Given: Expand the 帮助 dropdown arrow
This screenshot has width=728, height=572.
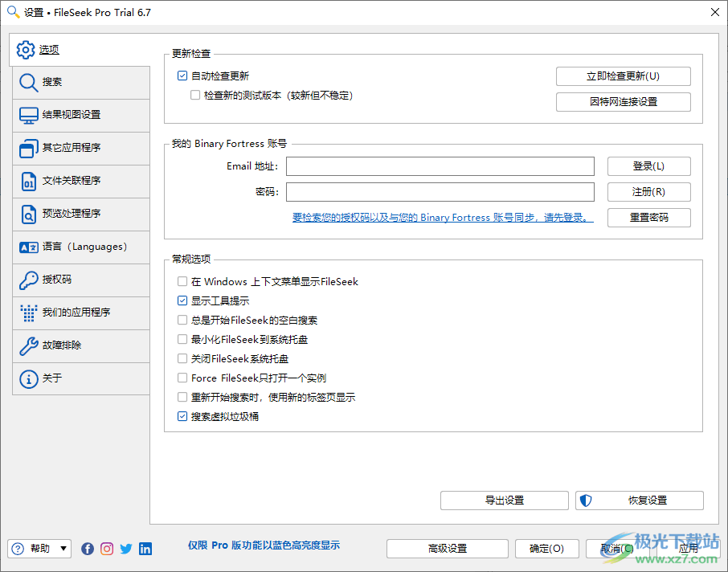Looking at the screenshot, I should pos(63,549).
